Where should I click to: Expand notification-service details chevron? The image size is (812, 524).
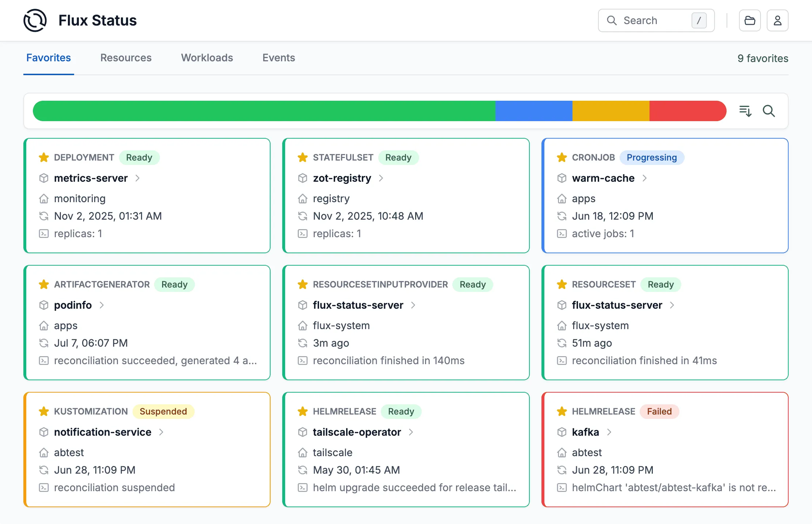coord(161,432)
